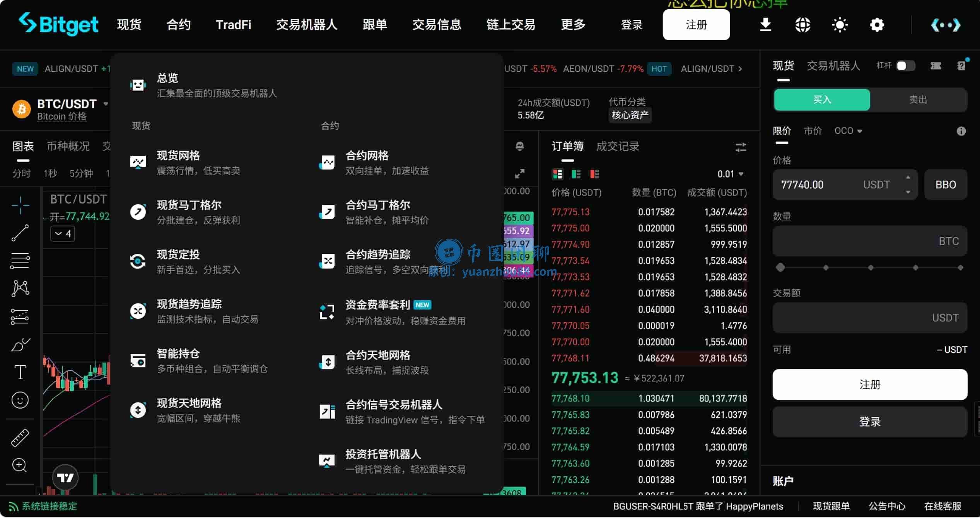
Task: Set amount slider to the last point
Action: tap(960, 267)
